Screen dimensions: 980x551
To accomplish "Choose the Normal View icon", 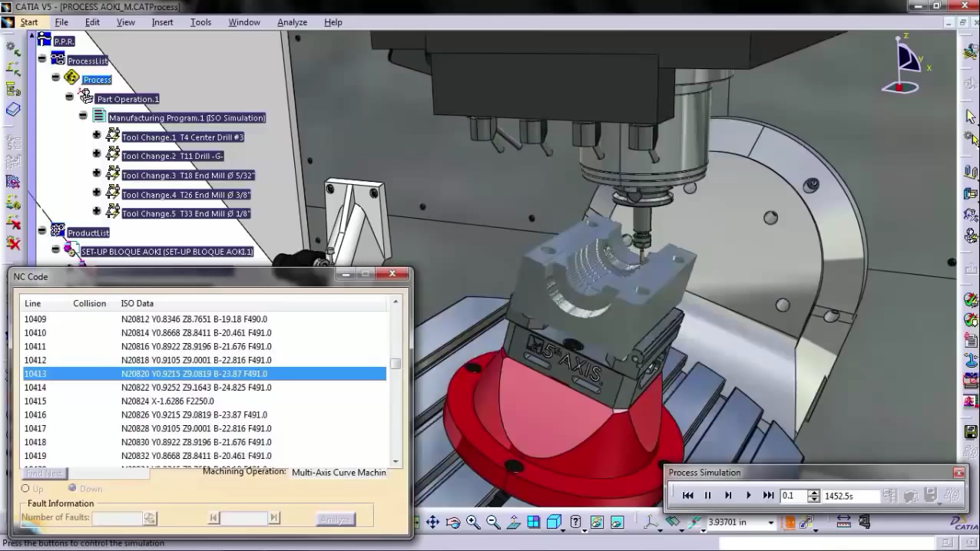I will tap(514, 523).
